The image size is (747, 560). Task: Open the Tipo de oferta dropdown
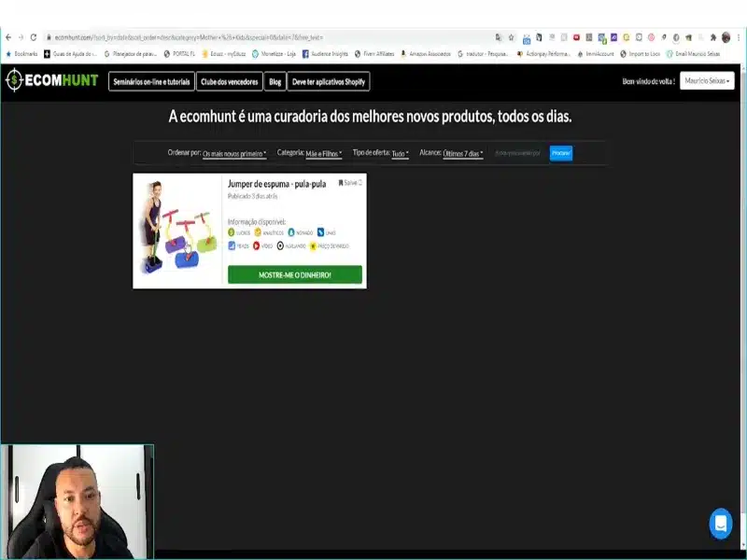click(401, 154)
